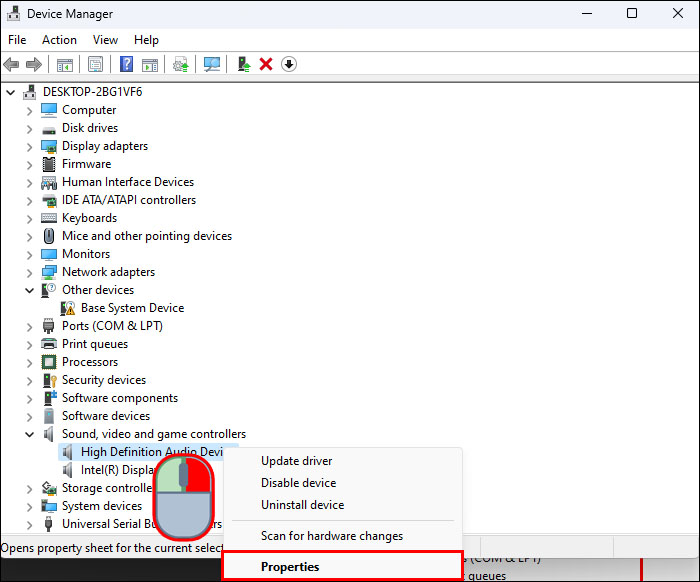
Task: Collapse the DESKTOP-2BG1VF6 root node
Action: click(11, 93)
